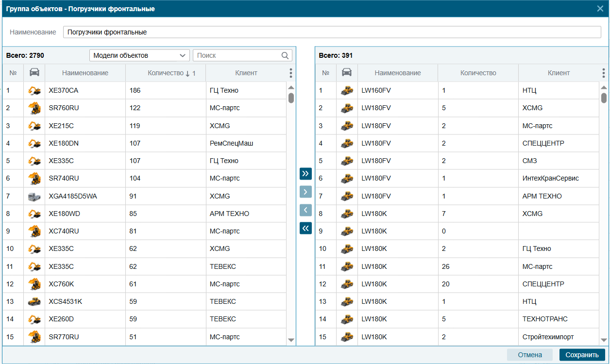The image size is (610, 364).
Task: Sort left table by Количество column
Action: click(x=166, y=73)
